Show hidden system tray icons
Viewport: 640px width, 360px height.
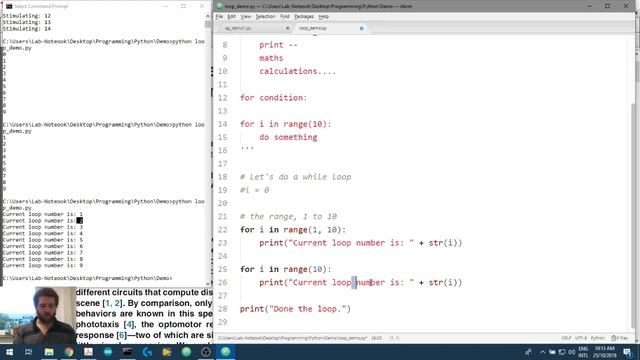click(x=542, y=352)
